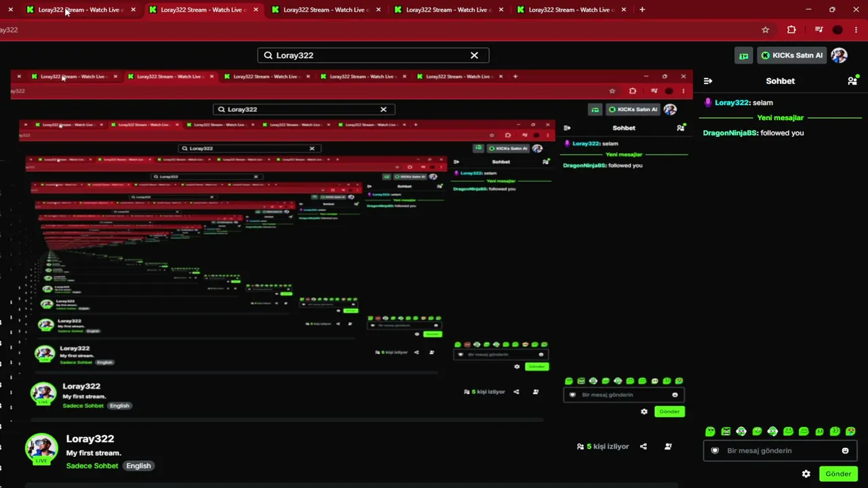Open the browser extensions puzzle icon
The image size is (868, 488).
tap(791, 30)
